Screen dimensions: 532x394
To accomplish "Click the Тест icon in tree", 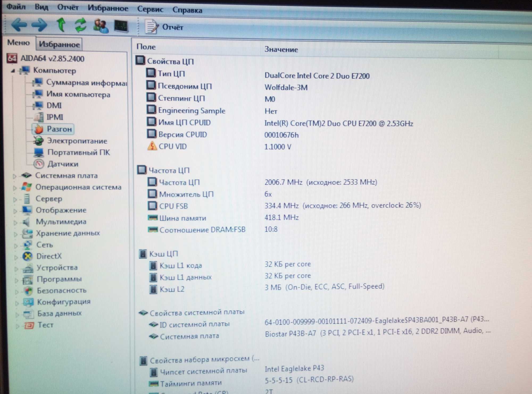I will (x=29, y=325).
